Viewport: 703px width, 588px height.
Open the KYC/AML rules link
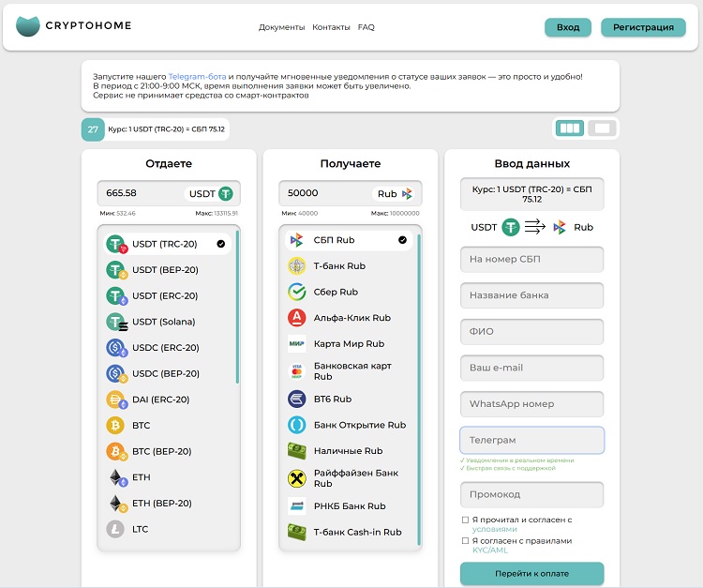490,550
